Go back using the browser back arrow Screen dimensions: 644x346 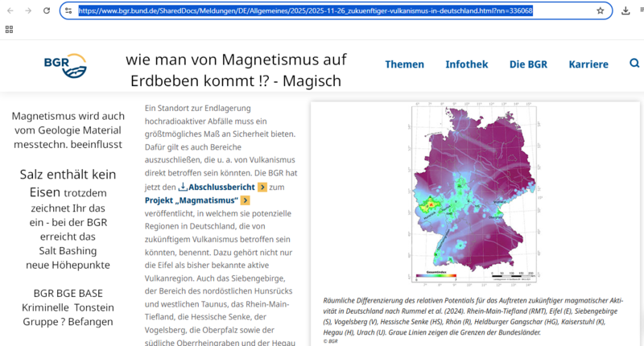click(x=10, y=11)
